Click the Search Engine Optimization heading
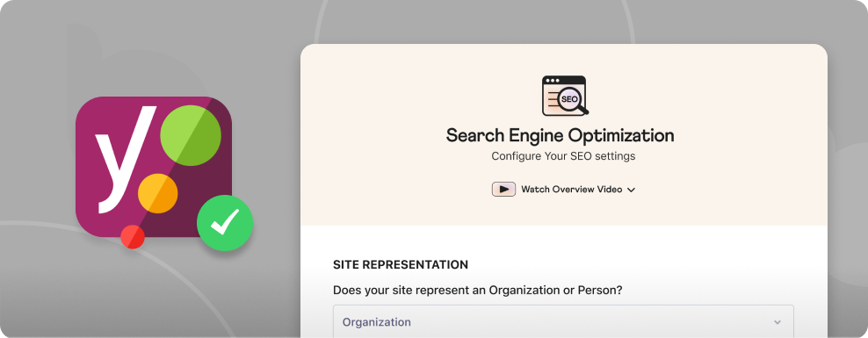This screenshot has width=868, height=338. 561,135
